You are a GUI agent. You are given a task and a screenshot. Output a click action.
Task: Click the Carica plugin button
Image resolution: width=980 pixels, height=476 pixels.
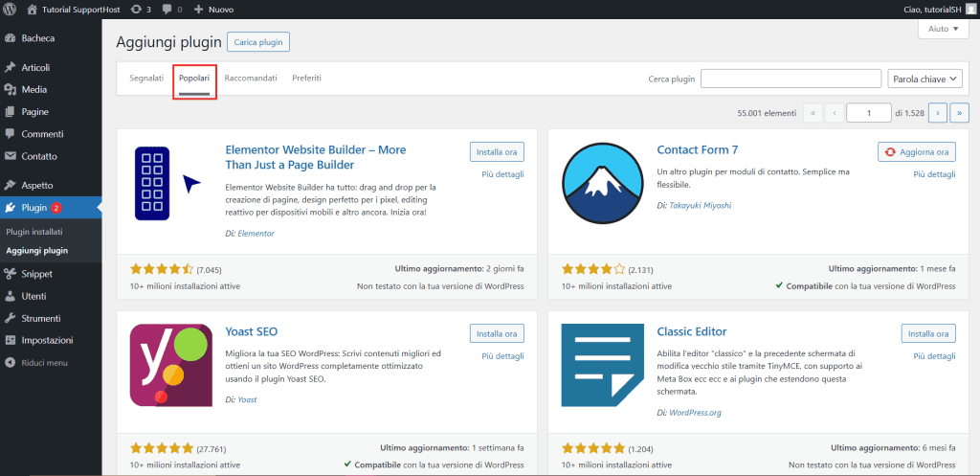coord(258,42)
